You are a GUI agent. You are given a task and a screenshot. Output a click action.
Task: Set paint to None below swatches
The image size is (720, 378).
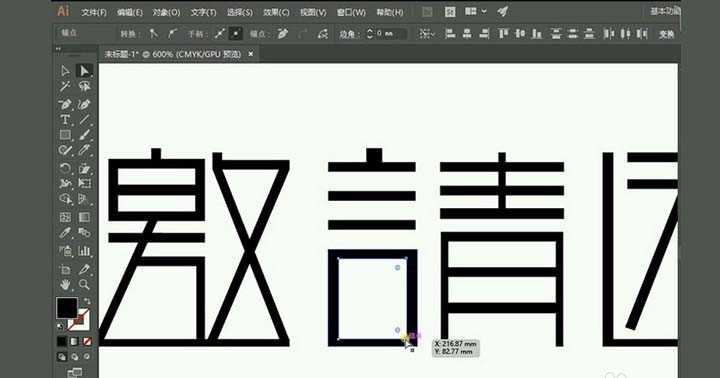pyautogui.click(x=86, y=342)
